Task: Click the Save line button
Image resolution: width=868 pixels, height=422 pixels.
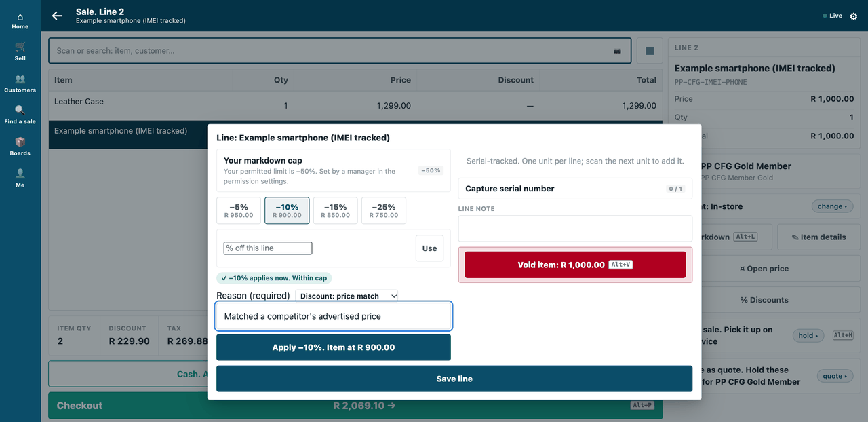Action: (x=454, y=379)
